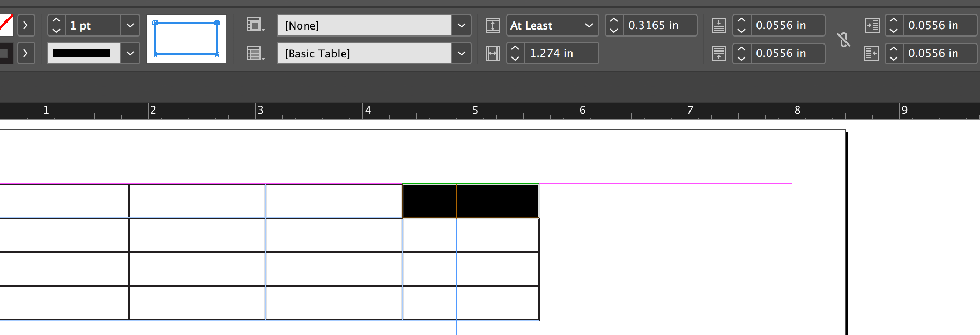Click the top cell inset icon
This screenshot has width=980, height=335.
pos(719,25)
